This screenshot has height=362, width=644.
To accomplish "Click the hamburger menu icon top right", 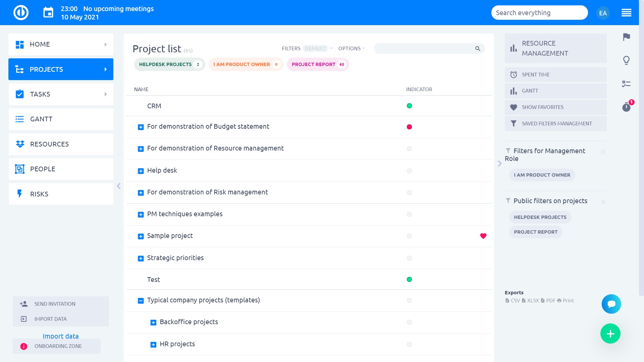I will pos(626,13).
